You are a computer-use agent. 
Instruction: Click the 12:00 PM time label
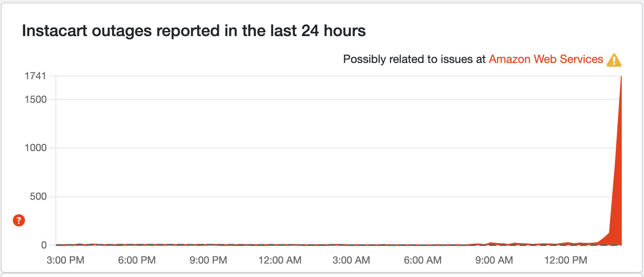point(565,260)
